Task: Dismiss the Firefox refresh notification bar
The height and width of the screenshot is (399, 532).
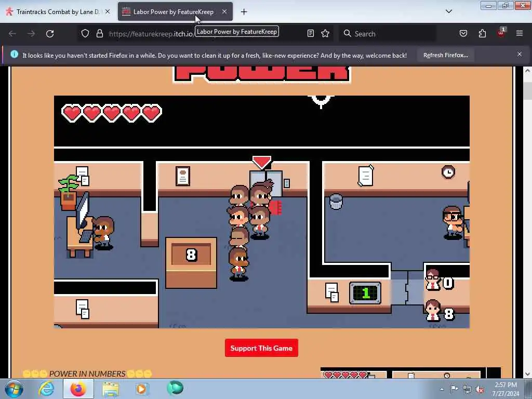Action: tap(519, 54)
